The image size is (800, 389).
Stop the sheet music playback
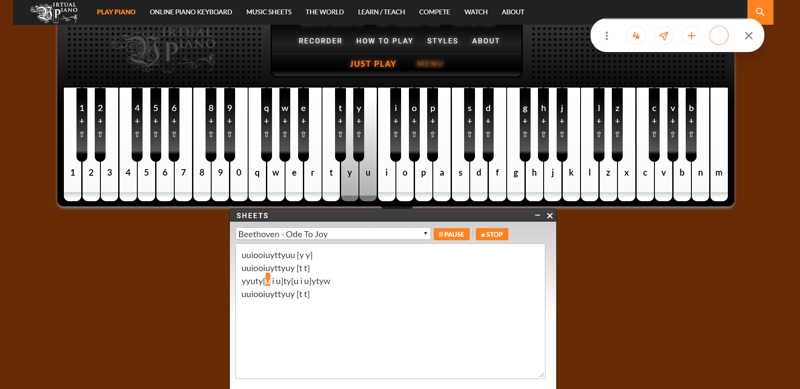tap(492, 234)
